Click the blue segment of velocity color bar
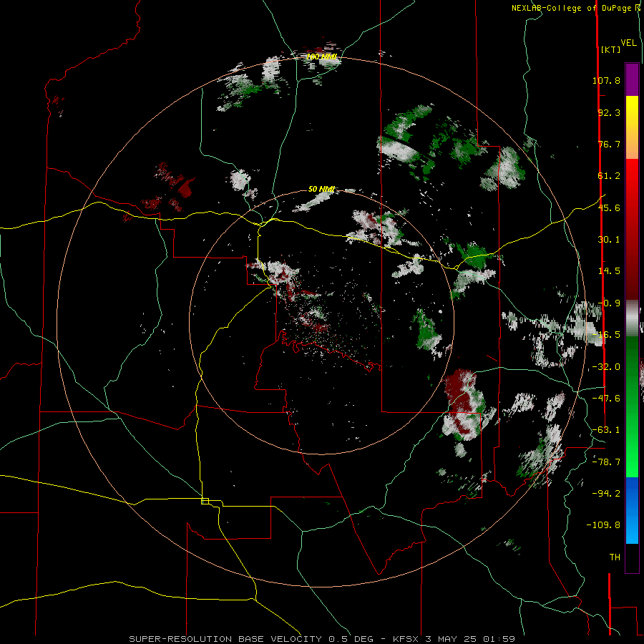The image size is (644, 644). [632, 510]
